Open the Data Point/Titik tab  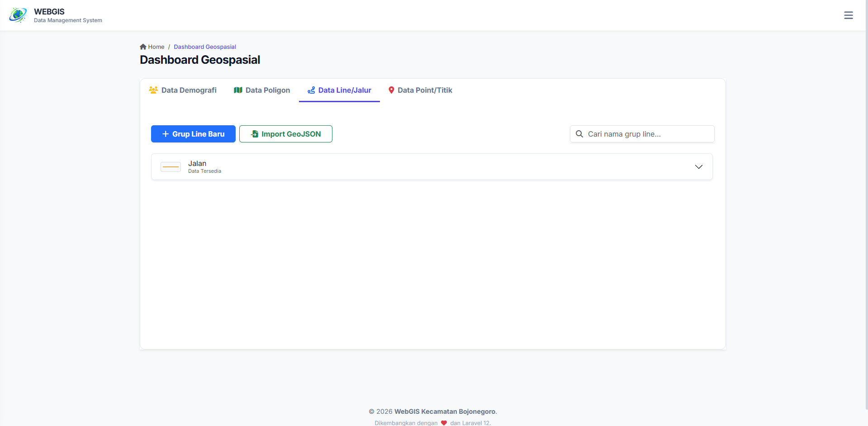(425, 90)
